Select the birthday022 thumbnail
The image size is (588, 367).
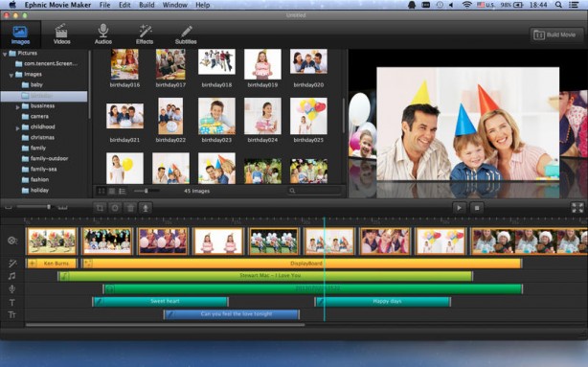pos(170,116)
